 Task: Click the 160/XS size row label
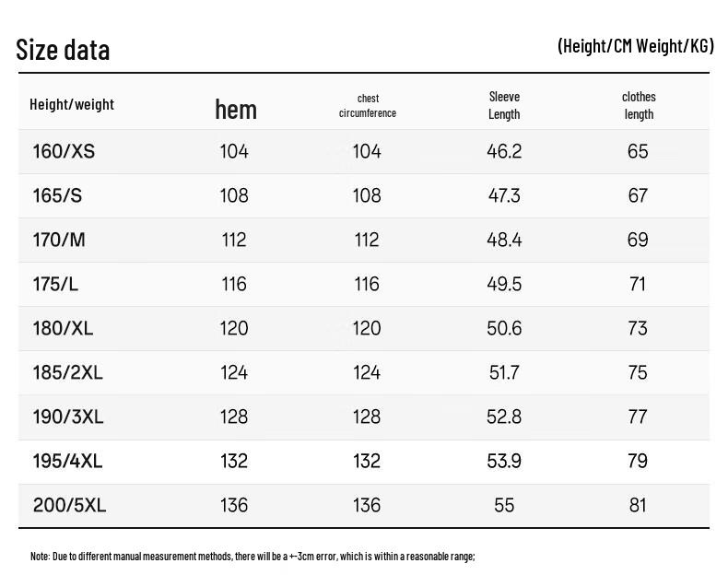tap(64, 151)
